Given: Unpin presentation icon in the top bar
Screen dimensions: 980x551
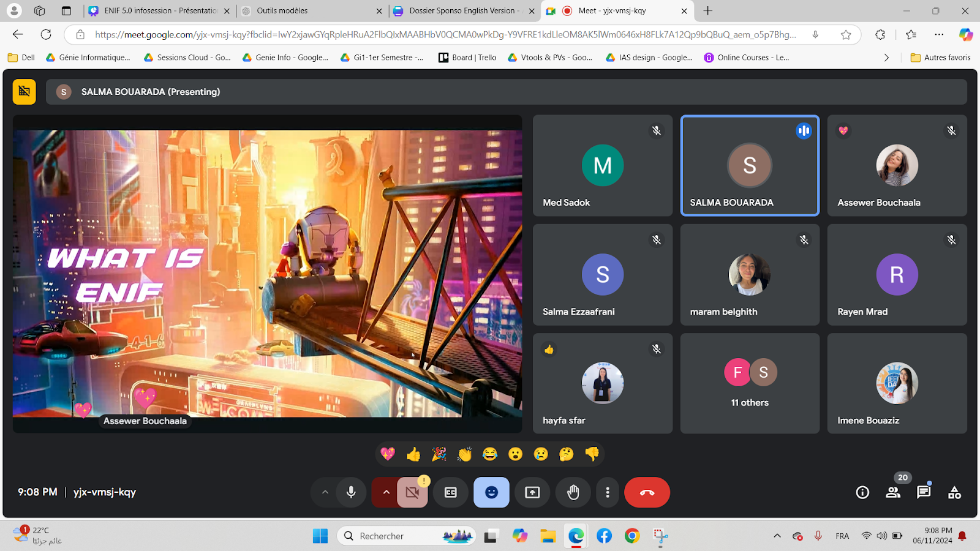Looking at the screenshot, I should tap(24, 92).
